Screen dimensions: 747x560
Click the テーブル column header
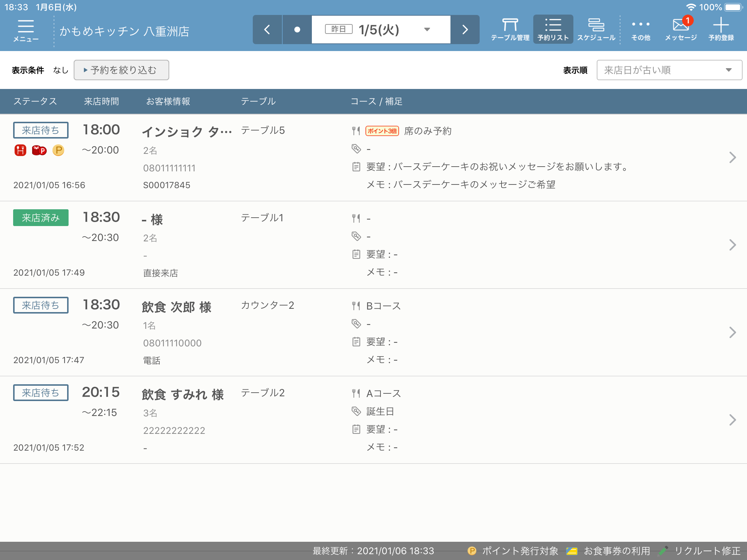pyautogui.click(x=258, y=101)
